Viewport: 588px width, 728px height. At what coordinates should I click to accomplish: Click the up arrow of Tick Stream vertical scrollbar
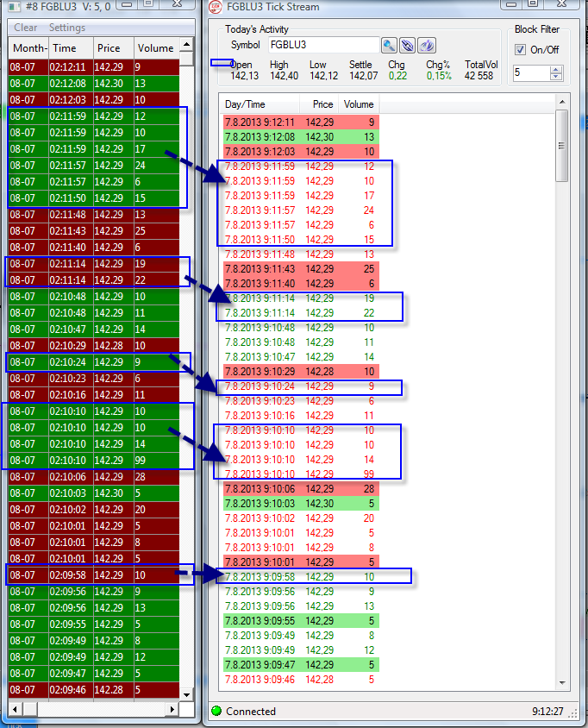point(562,102)
